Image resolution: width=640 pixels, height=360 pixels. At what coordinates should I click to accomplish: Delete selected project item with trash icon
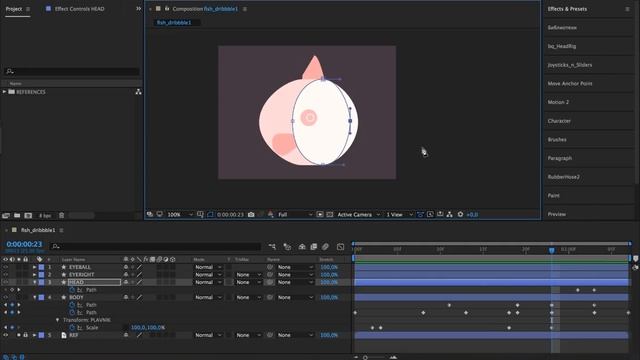coord(61,216)
